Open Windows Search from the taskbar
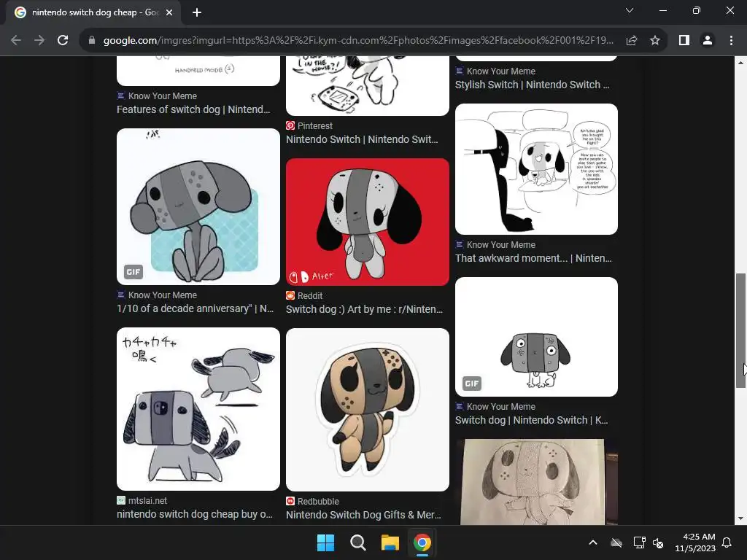The width and height of the screenshot is (747, 560). click(x=357, y=542)
